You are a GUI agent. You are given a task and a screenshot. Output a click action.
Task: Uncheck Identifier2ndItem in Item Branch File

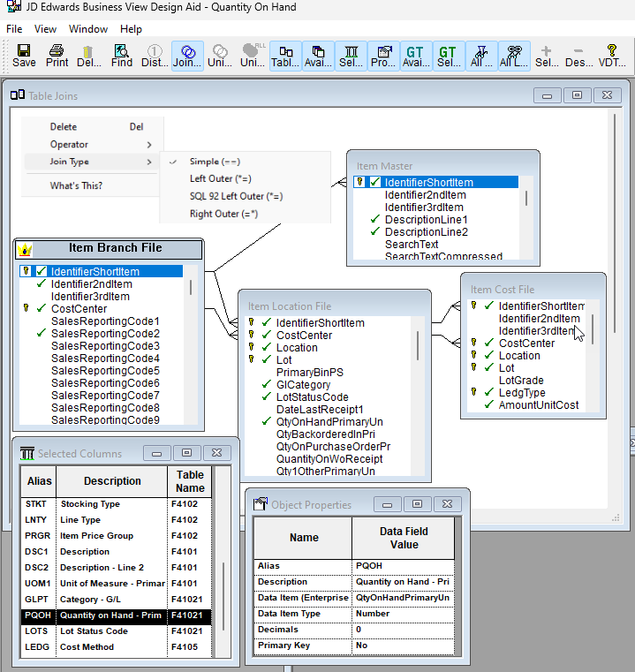(42, 283)
